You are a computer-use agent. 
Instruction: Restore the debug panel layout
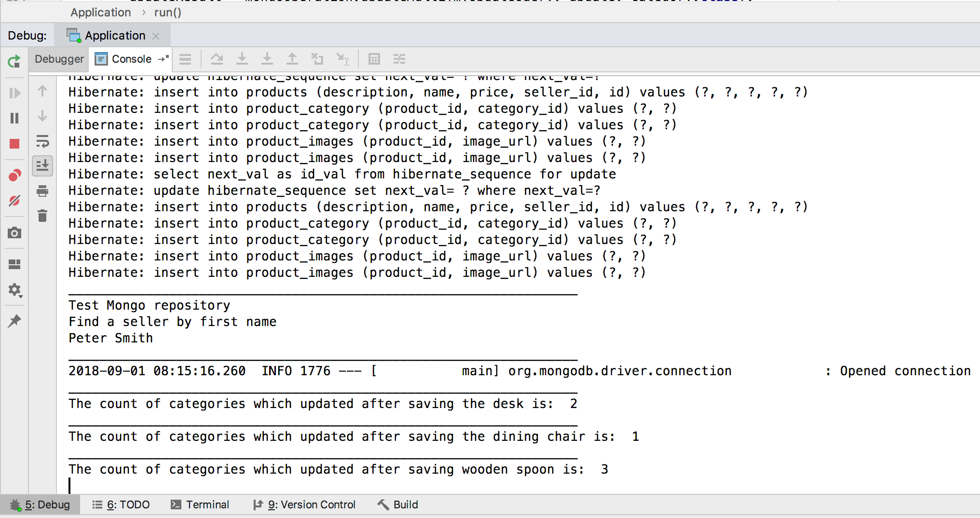[x=14, y=264]
